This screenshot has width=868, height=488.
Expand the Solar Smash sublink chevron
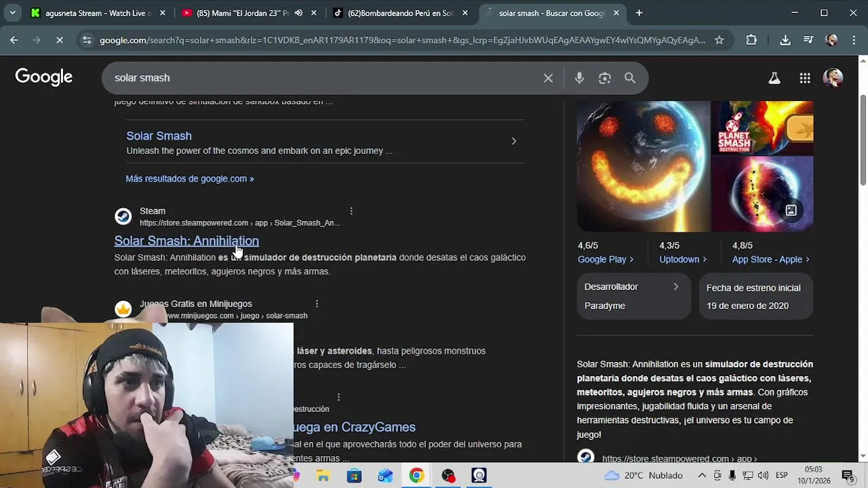[513, 141]
